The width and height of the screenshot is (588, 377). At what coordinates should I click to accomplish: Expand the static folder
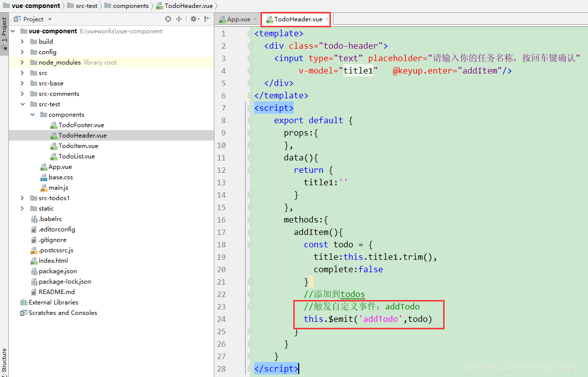[x=22, y=209]
